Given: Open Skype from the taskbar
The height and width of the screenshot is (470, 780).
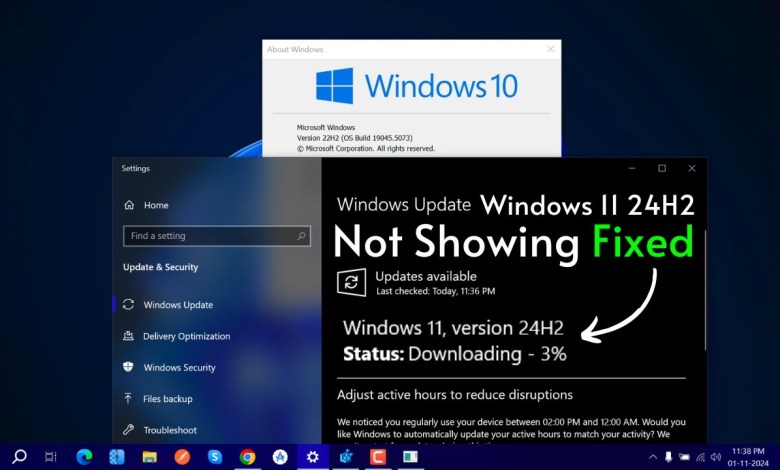Looking at the screenshot, I should (x=215, y=457).
